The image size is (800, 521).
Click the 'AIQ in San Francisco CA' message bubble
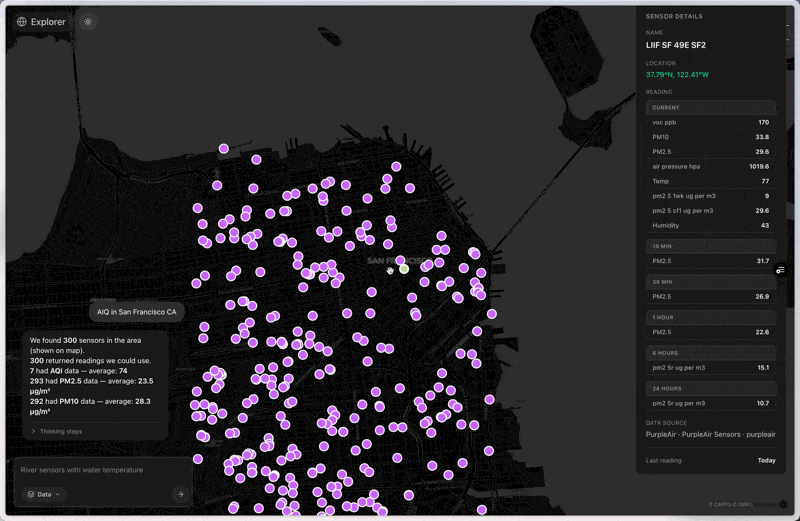point(137,312)
